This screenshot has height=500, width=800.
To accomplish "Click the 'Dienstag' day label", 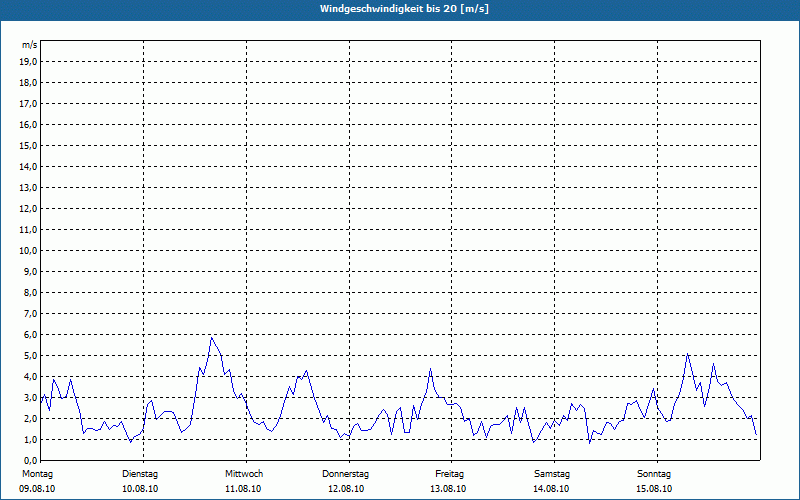I will coord(140,474).
